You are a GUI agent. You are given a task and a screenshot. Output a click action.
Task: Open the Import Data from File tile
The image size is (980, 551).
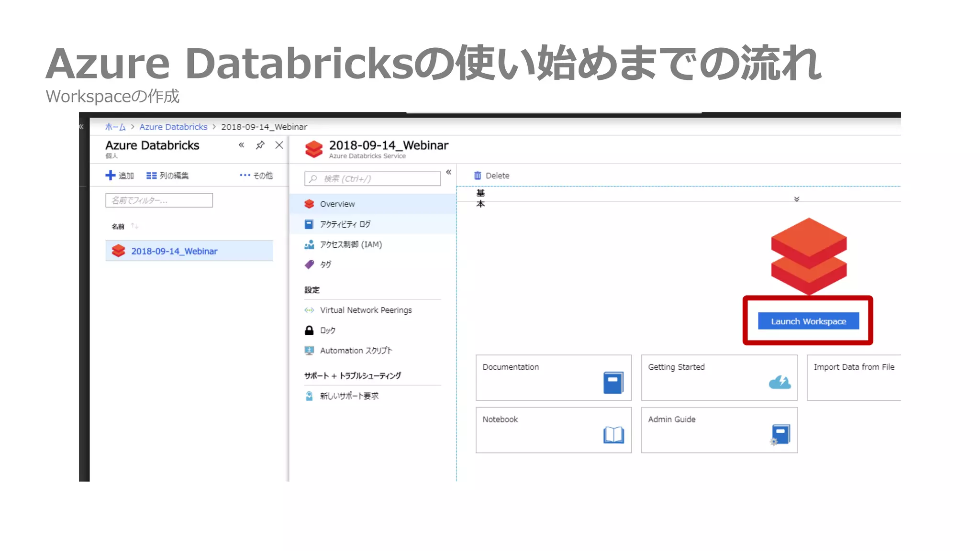pos(854,377)
